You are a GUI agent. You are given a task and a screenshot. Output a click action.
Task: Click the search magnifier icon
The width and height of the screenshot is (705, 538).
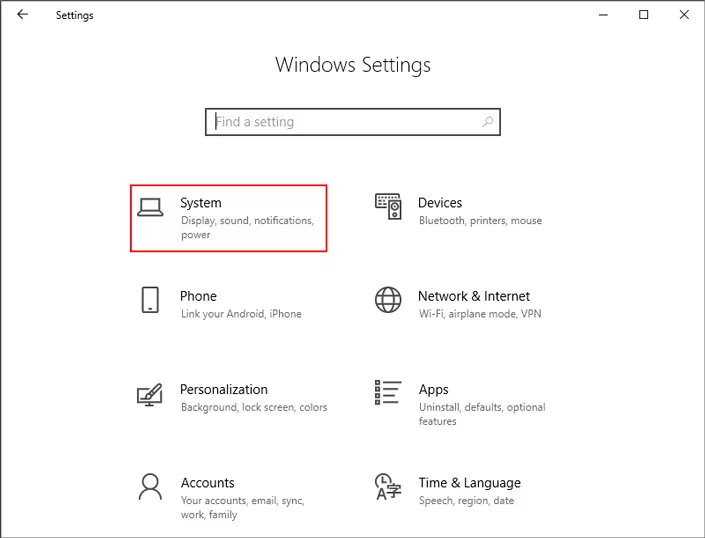(x=487, y=121)
